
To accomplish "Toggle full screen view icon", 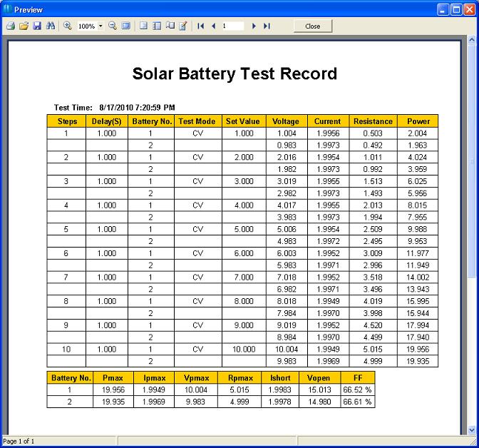I will [126, 26].
